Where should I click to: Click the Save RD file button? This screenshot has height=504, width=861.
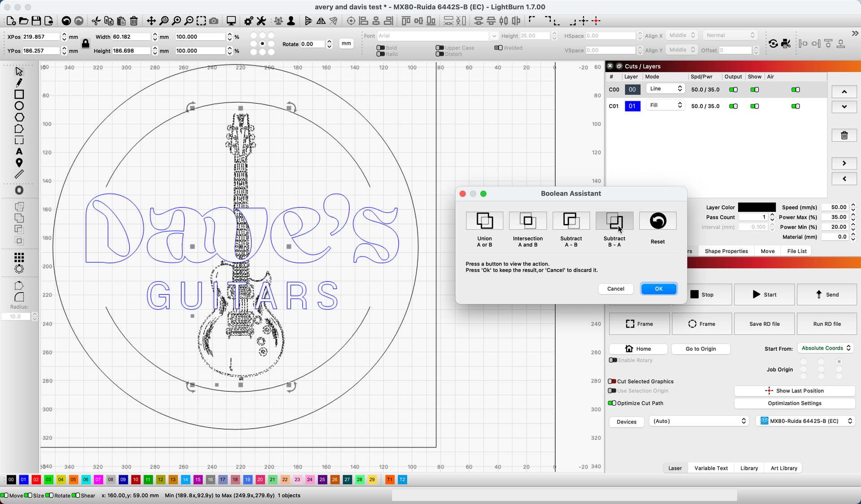click(764, 324)
